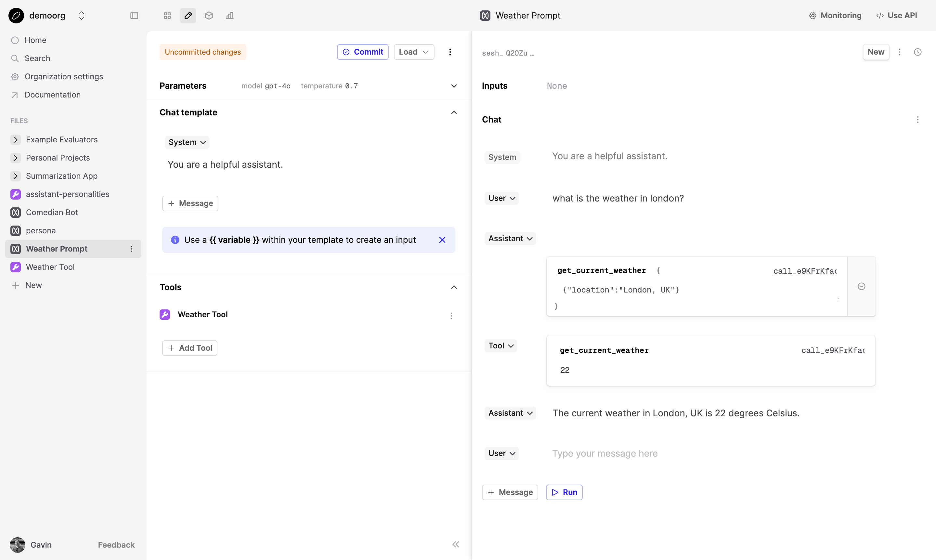Click Gavin user avatar
Screen dimensions: 936x560
click(x=17, y=544)
